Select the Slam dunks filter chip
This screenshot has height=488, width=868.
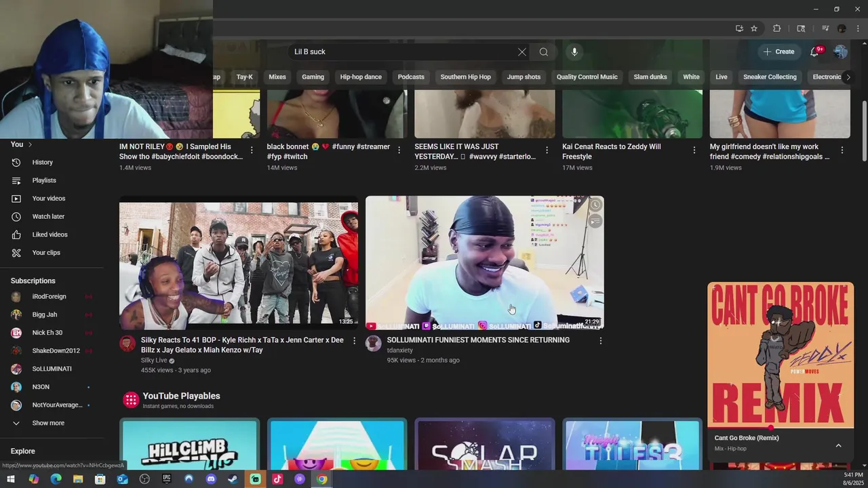(x=650, y=77)
